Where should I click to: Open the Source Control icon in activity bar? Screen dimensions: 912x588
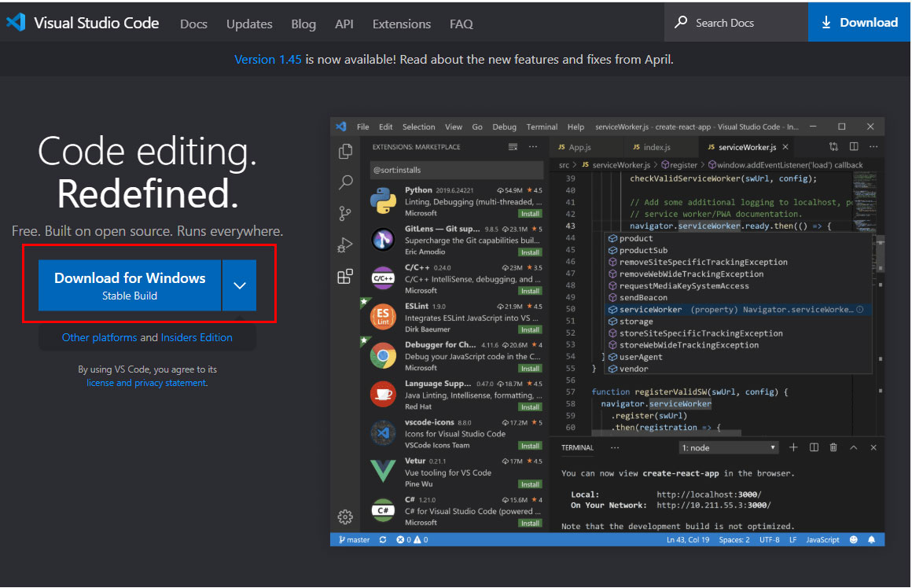[345, 214]
